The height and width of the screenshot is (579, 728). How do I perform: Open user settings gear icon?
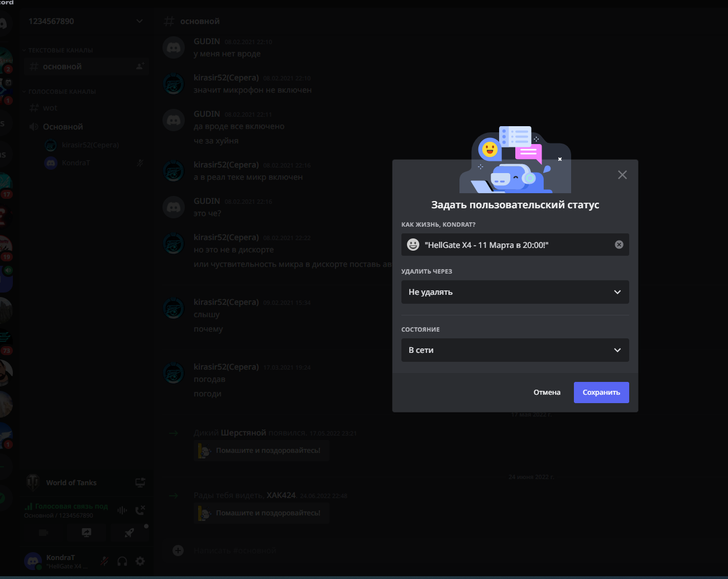pos(140,561)
